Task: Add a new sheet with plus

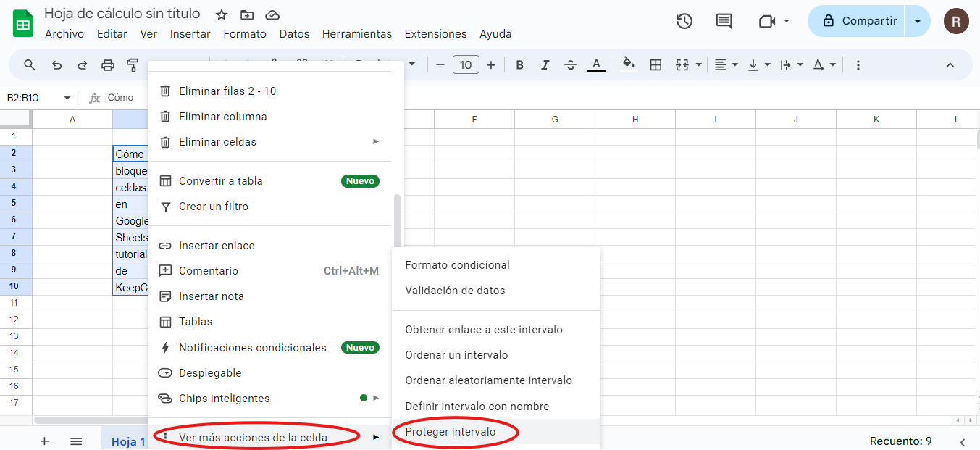Action: tap(44, 441)
